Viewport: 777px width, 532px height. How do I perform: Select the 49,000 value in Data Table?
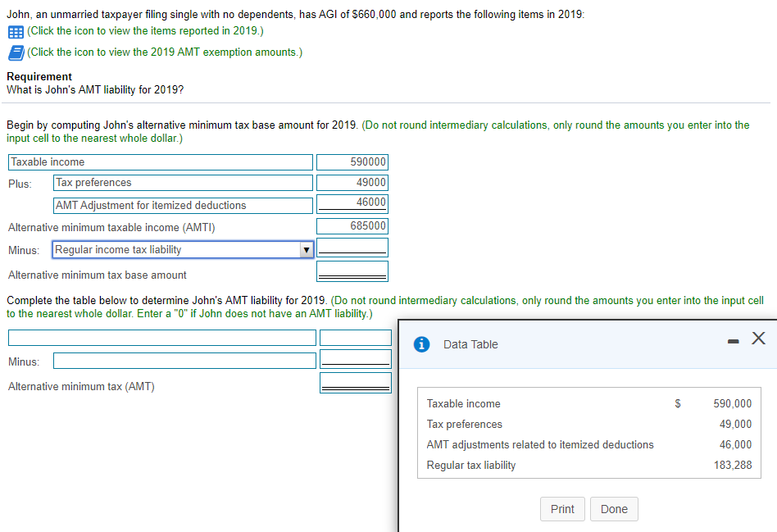tap(735, 424)
